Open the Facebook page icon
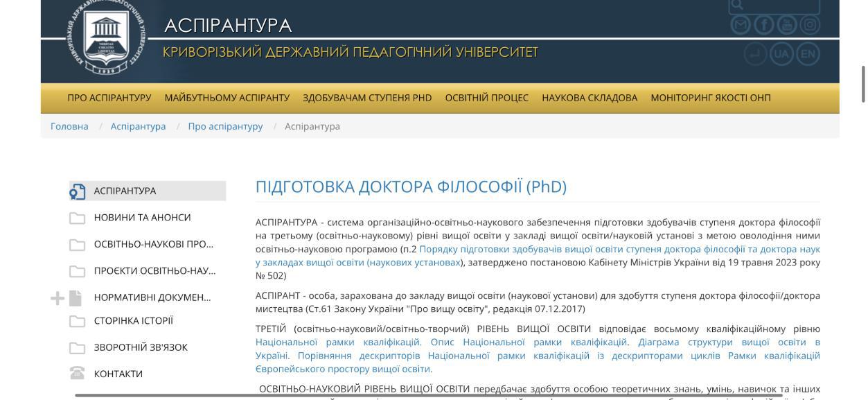This screenshot has width=868, height=400. 764,26
